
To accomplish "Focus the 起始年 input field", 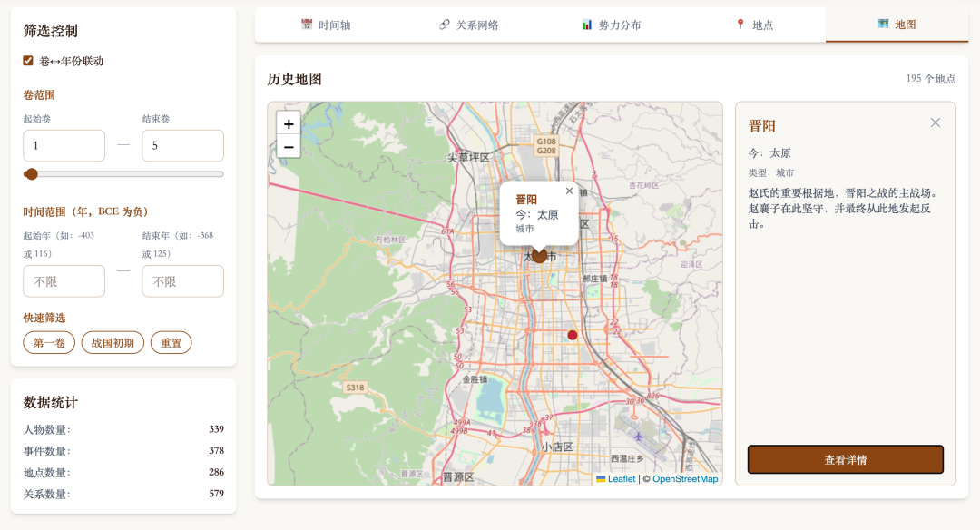I will tap(64, 281).
